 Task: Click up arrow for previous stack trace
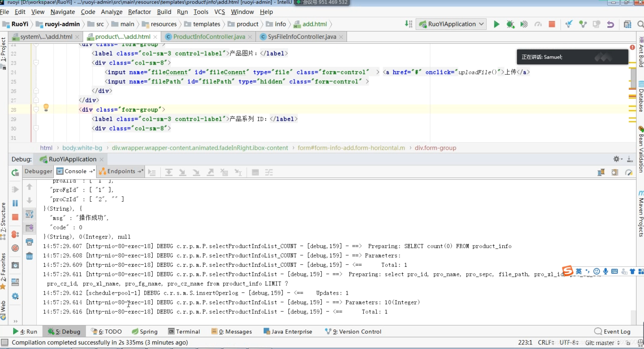(29, 187)
